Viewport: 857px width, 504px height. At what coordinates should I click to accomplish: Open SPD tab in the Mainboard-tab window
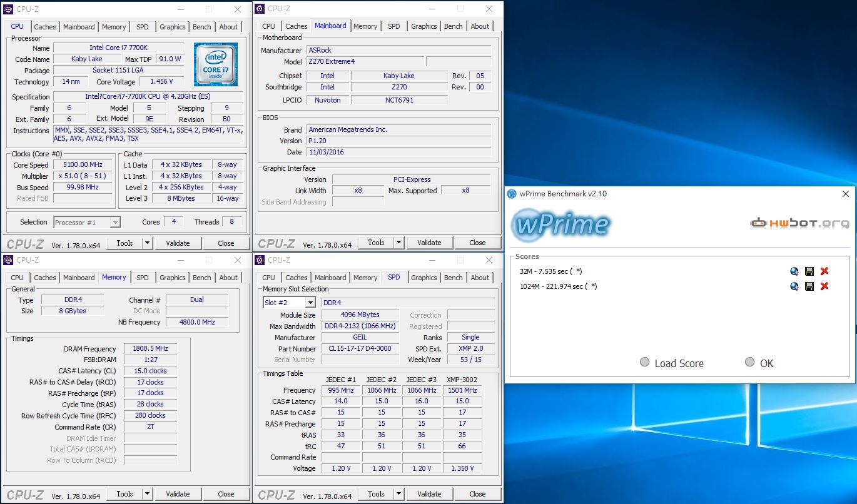[x=394, y=26]
